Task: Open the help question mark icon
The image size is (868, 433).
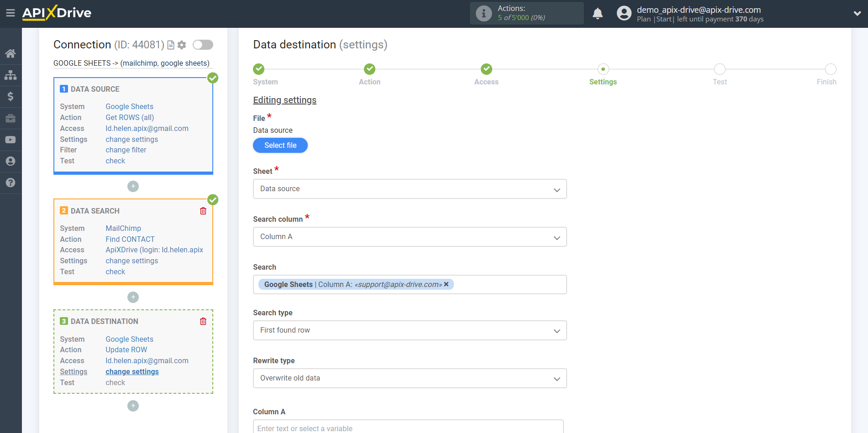Action: click(x=11, y=183)
